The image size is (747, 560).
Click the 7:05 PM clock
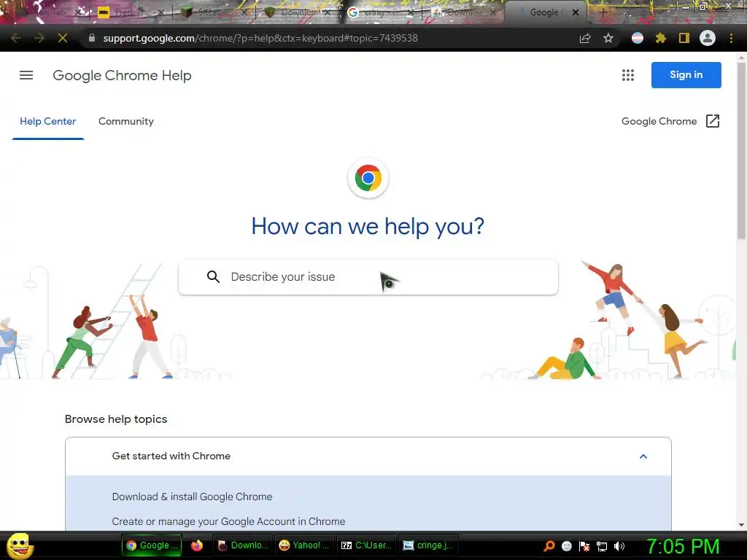point(683,546)
